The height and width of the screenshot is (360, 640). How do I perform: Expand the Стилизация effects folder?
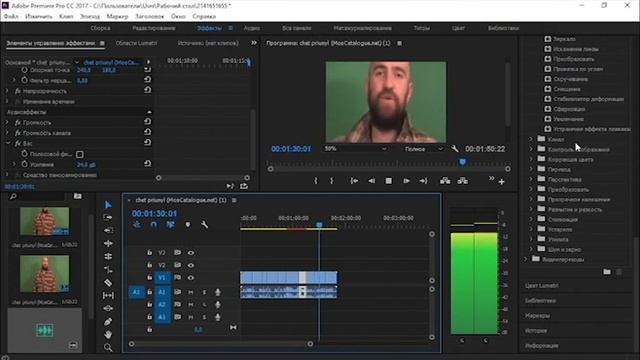[x=531, y=219]
